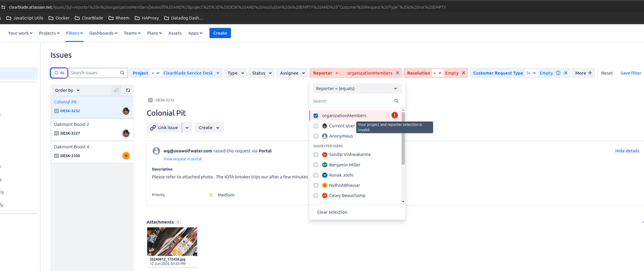
Task: Open the Filters menu
Action: [75, 34]
